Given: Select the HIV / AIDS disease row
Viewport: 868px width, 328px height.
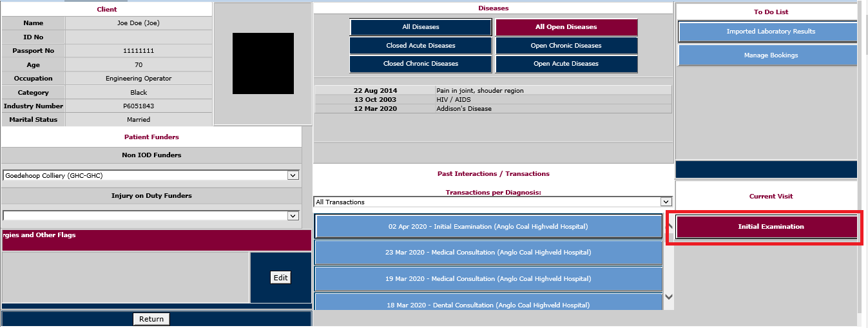Looking at the screenshot, I should [x=493, y=100].
